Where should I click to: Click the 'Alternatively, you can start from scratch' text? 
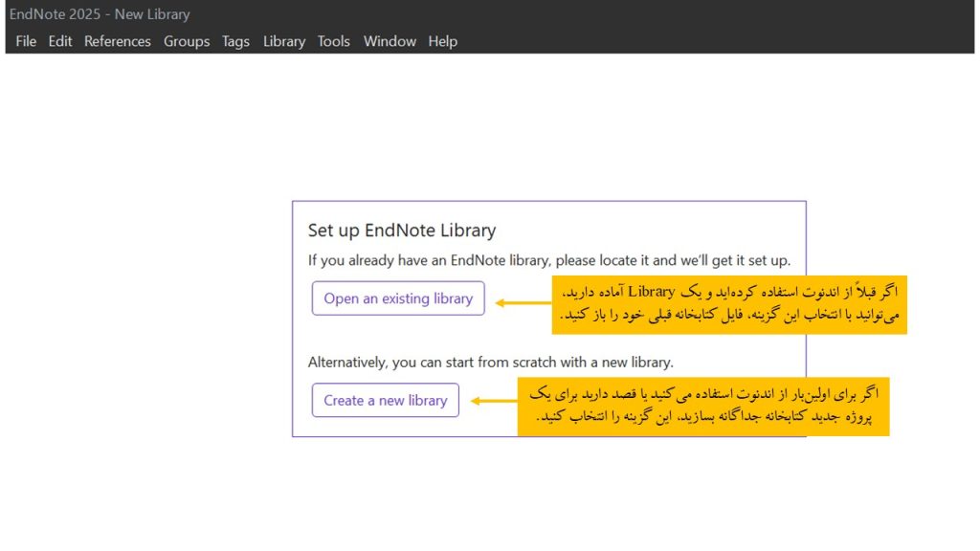[490, 363]
